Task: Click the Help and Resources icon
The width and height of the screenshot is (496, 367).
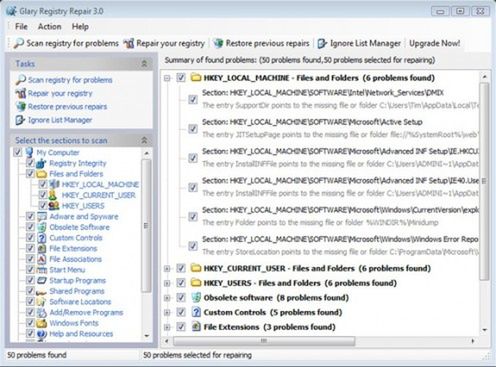Action: tap(42, 334)
